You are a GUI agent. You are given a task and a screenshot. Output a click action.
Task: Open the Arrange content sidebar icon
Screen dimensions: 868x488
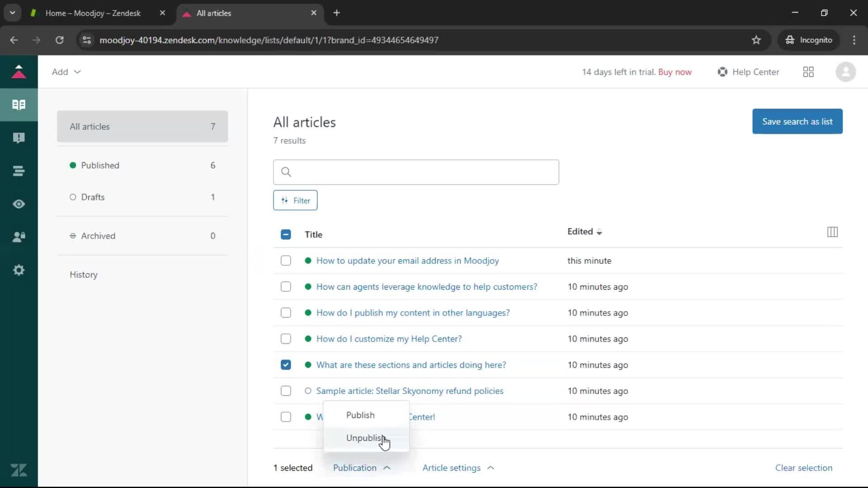(19, 171)
